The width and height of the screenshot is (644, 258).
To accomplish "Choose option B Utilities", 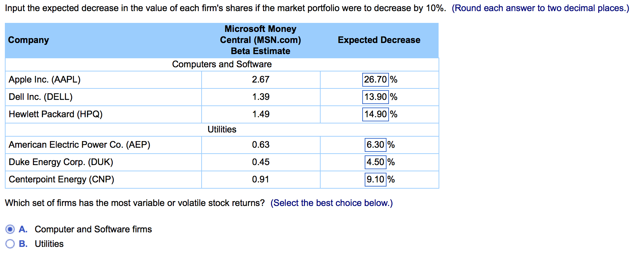I will (x=10, y=244).
